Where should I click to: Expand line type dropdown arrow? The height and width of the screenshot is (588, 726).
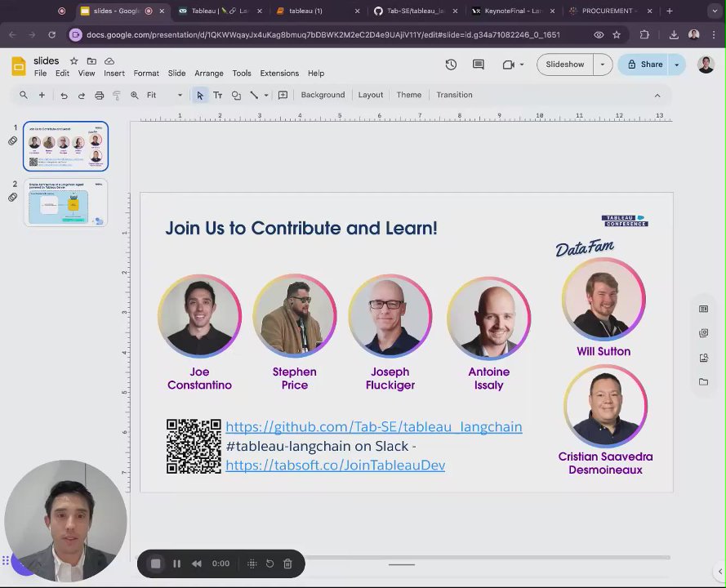pos(266,96)
